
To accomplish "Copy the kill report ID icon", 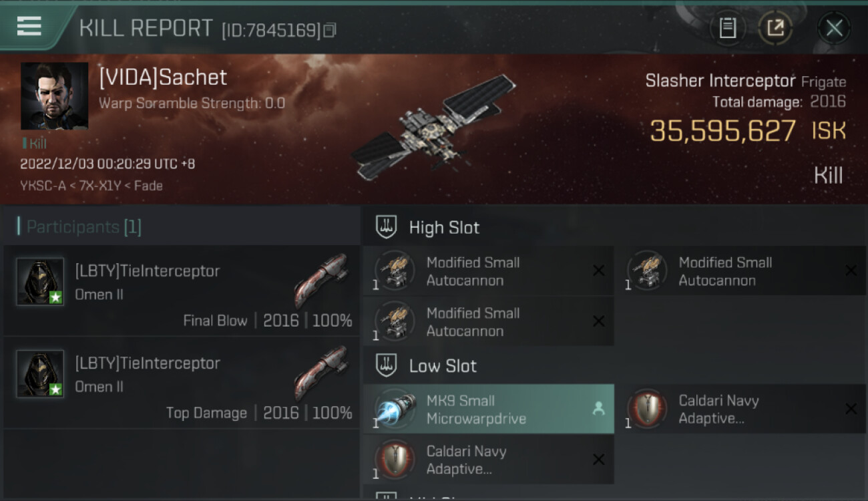I will pos(329,30).
